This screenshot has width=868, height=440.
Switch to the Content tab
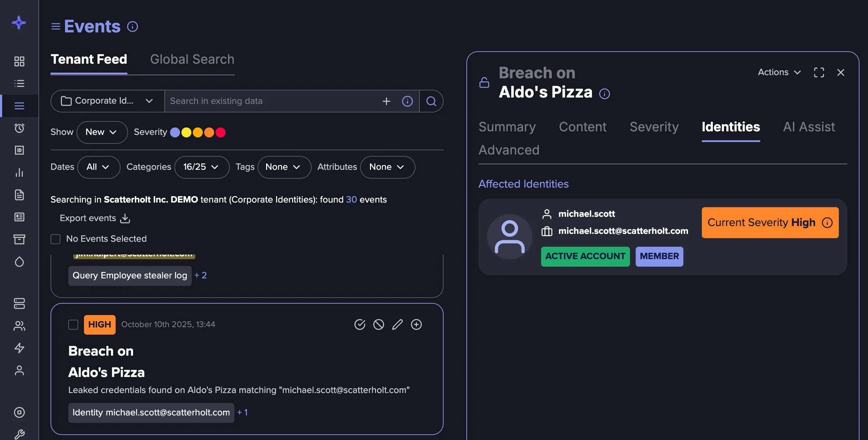(x=583, y=127)
